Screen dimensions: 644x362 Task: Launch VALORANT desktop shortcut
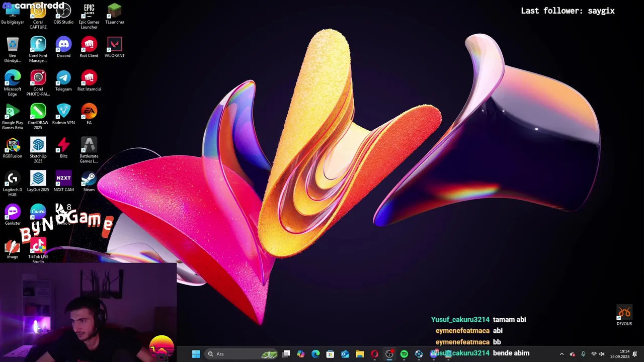[x=115, y=47]
